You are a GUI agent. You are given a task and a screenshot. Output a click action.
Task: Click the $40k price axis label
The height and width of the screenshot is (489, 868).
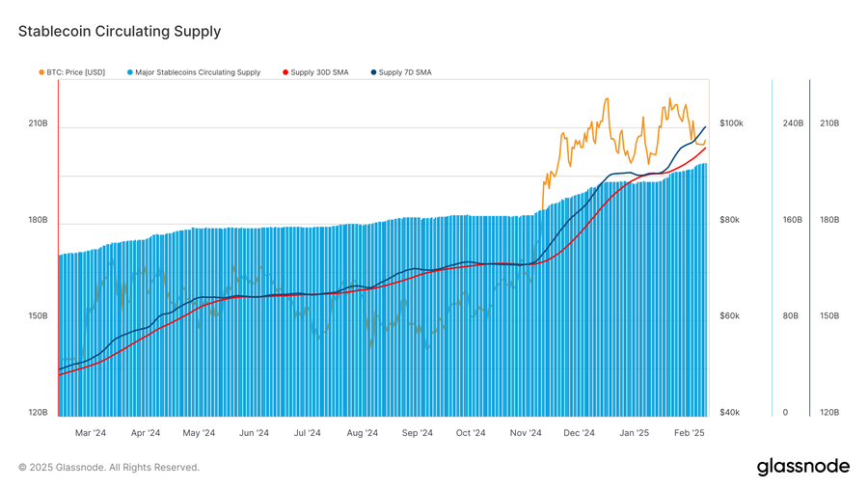point(730,413)
